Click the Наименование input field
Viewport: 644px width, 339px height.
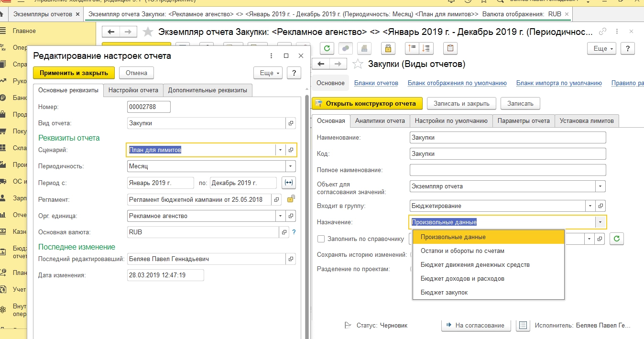(507, 137)
